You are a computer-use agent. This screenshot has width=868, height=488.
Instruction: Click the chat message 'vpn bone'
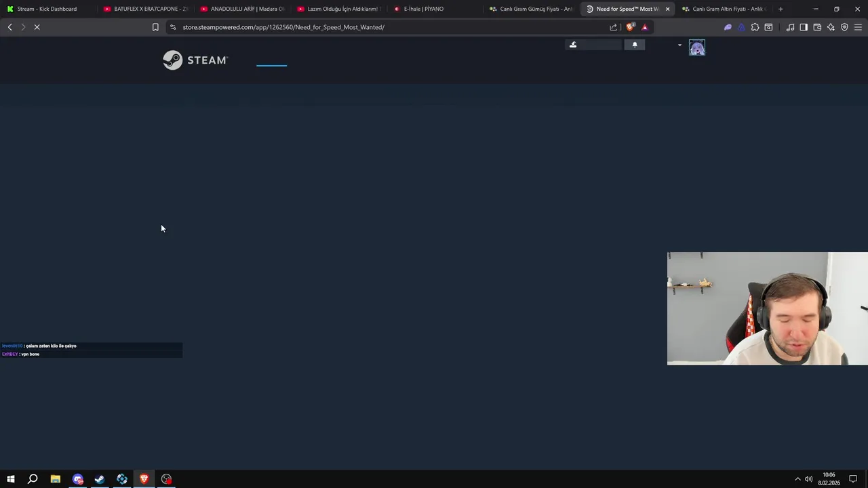[x=31, y=354]
